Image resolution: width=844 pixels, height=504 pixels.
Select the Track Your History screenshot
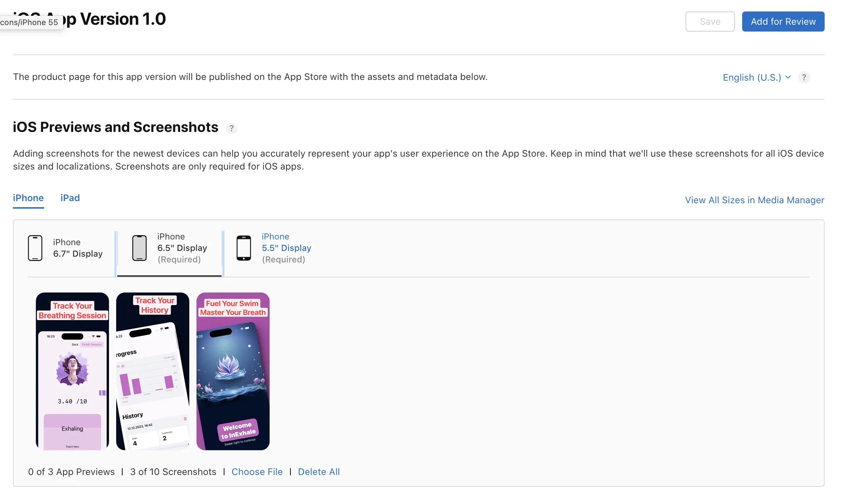coord(153,371)
